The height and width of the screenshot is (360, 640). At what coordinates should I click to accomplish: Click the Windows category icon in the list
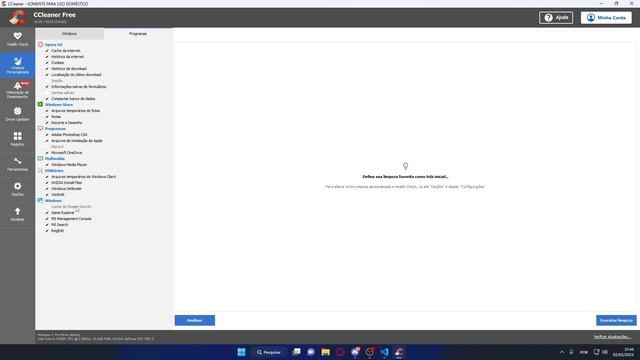(x=40, y=200)
